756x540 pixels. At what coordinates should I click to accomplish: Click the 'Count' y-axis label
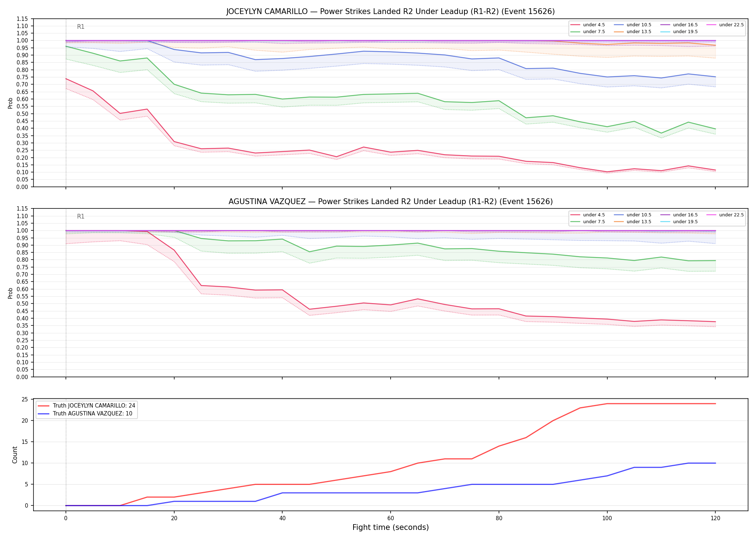tap(15, 455)
